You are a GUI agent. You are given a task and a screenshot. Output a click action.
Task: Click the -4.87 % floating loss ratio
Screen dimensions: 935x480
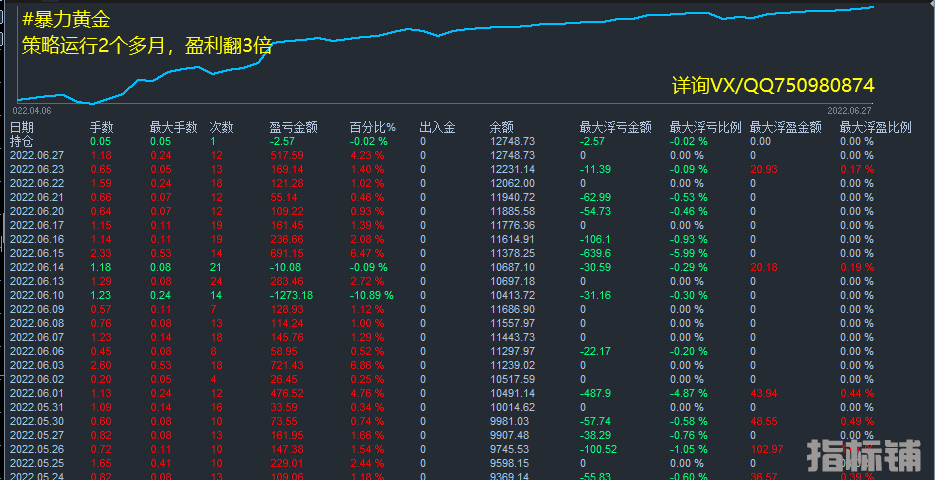(689, 394)
